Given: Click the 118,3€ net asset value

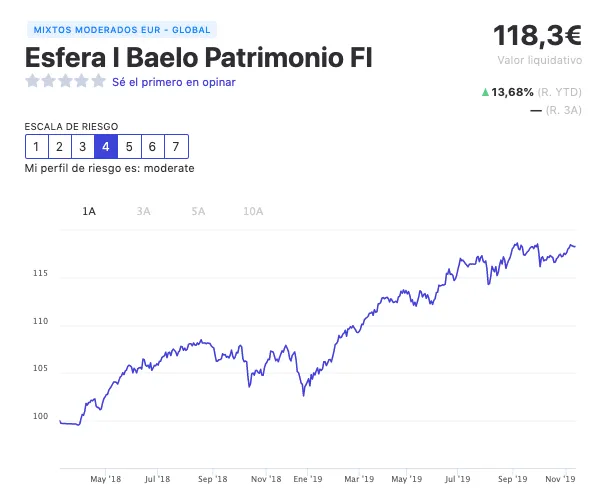Looking at the screenshot, I should click(x=537, y=36).
